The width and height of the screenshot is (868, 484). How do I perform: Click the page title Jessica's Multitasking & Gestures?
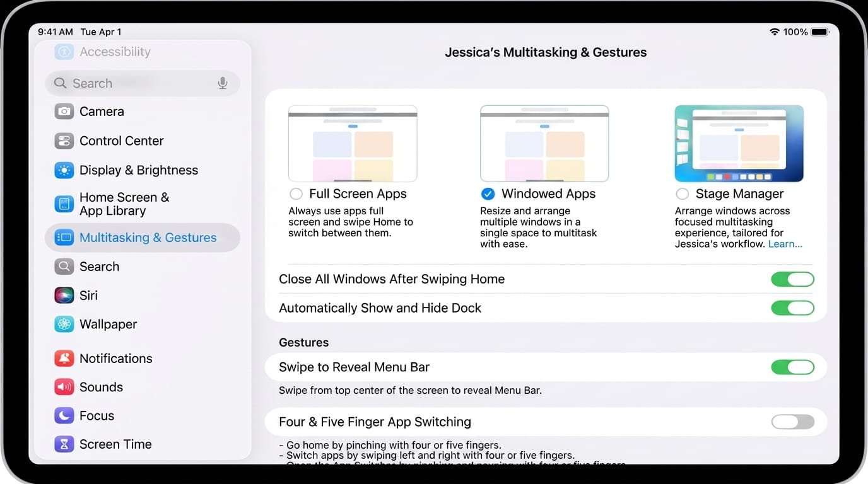click(546, 52)
